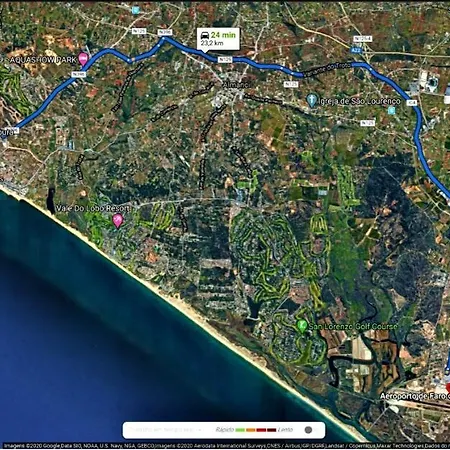Open the live traffic dropdown in bottom bar
This screenshot has width=450, height=450.
point(165,430)
